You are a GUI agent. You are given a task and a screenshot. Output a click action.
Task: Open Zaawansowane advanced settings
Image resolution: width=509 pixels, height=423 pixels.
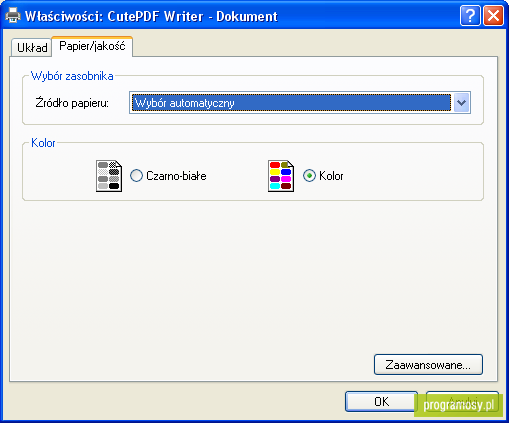428,365
